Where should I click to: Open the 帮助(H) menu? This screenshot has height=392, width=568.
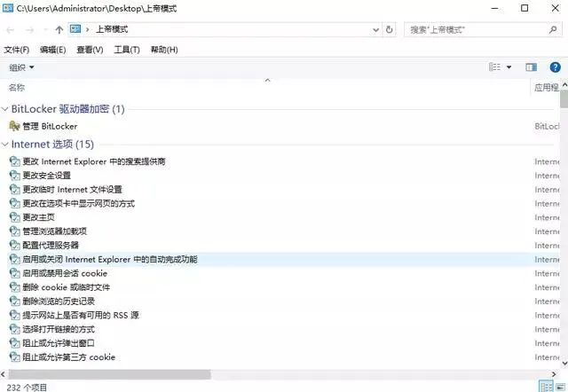click(164, 50)
